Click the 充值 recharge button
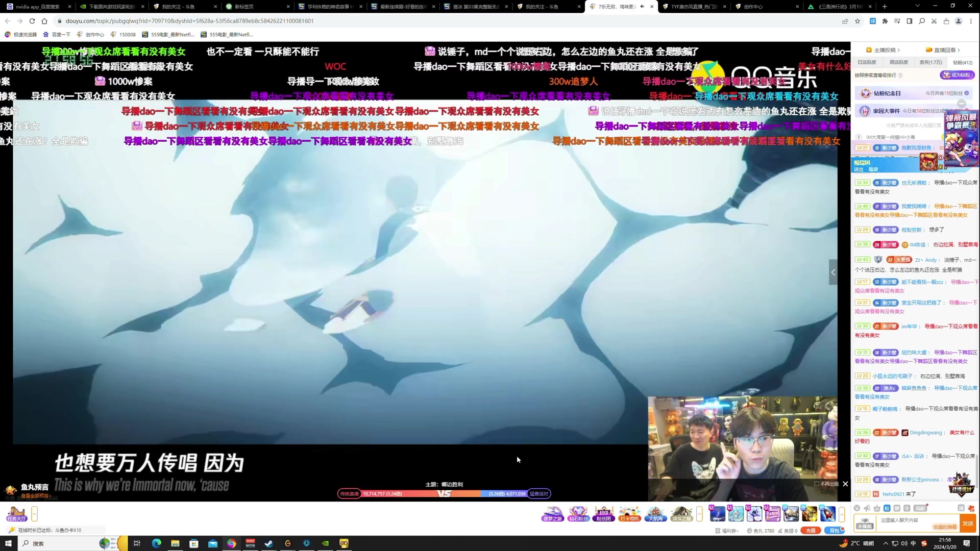Screen dimensions: 980x551 [811, 531]
